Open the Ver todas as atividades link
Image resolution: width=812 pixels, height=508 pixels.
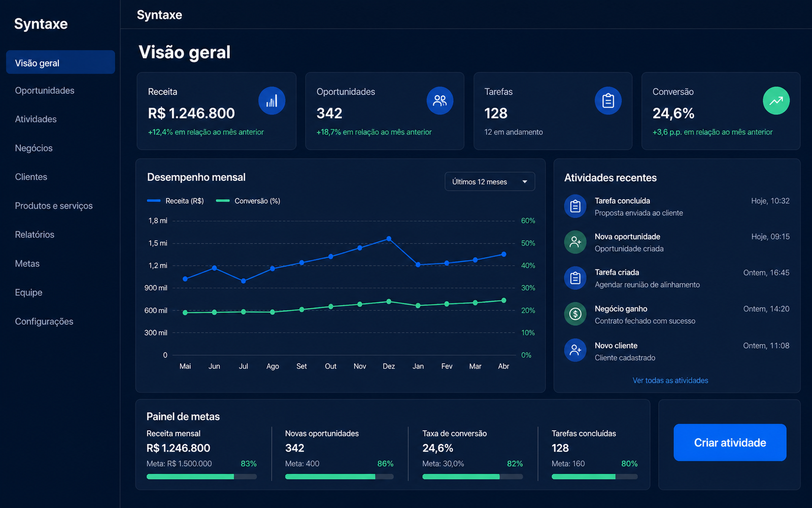pyautogui.click(x=670, y=380)
